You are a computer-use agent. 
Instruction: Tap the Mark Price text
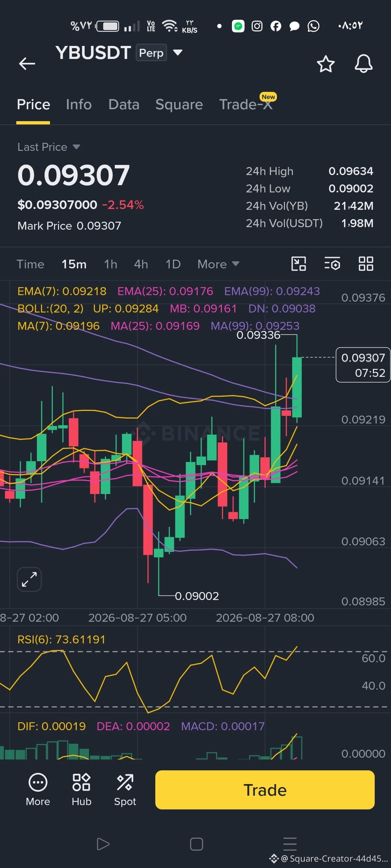[69, 226]
